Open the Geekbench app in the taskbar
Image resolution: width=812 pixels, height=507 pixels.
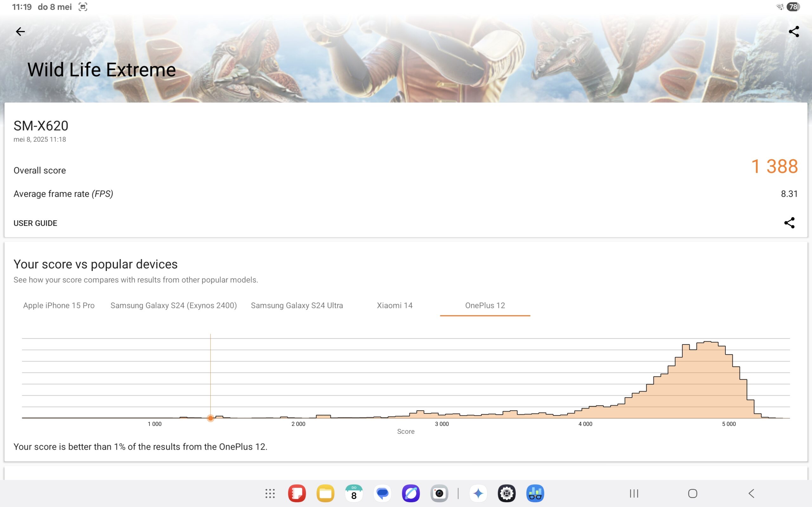535,494
